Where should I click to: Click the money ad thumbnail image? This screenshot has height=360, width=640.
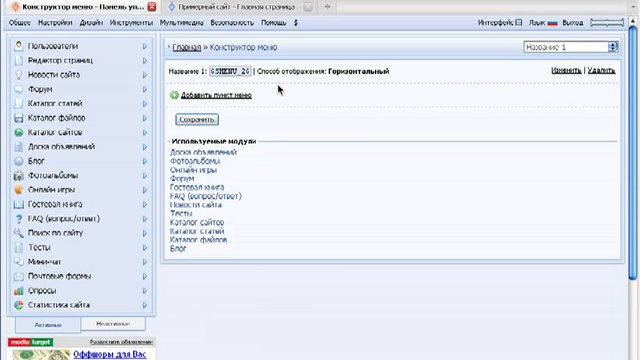click(41, 354)
